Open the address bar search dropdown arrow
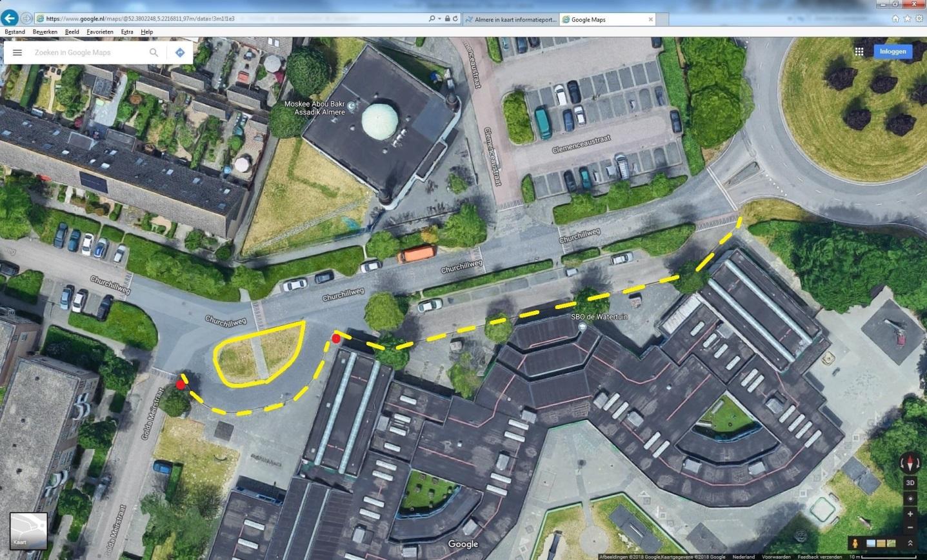The width and height of the screenshot is (927, 560). (x=439, y=19)
